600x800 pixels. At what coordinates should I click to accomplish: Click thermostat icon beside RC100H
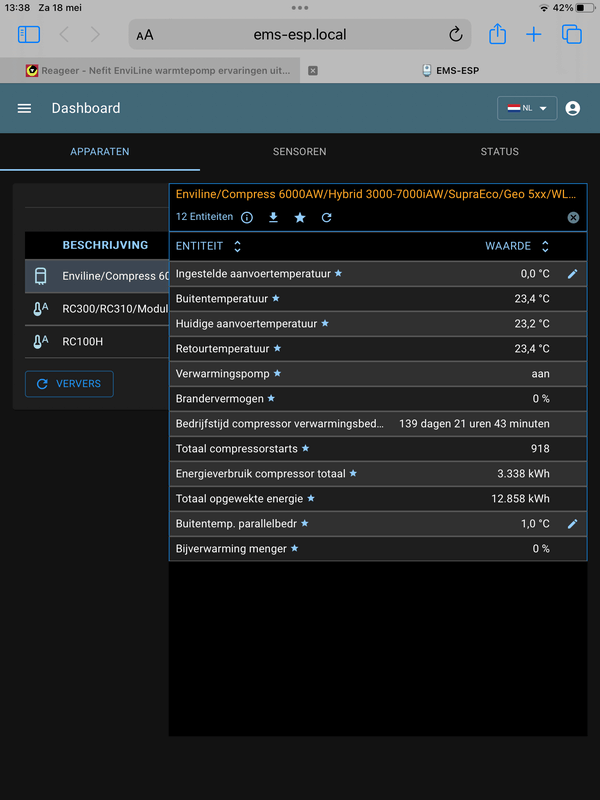pyautogui.click(x=40, y=341)
